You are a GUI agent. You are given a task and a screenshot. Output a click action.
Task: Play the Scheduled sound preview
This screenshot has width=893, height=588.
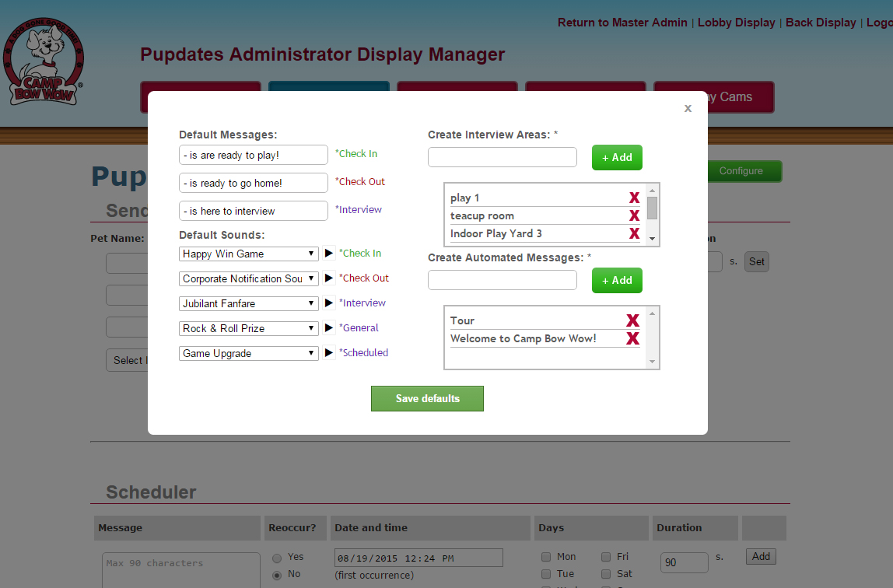328,353
